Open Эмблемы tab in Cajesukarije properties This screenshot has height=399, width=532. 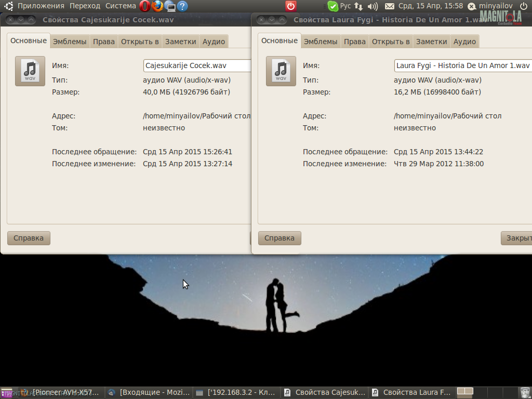(x=70, y=42)
